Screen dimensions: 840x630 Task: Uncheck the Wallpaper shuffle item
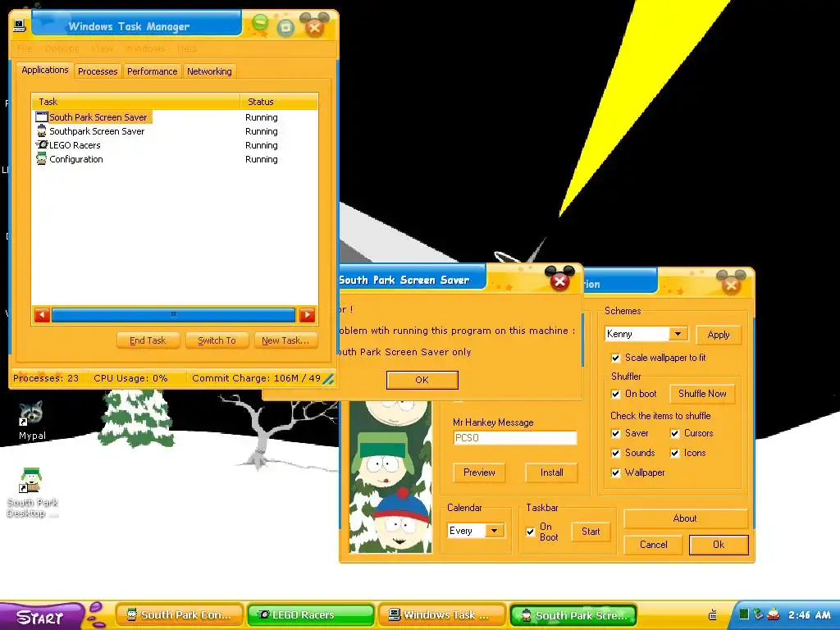tap(615, 473)
